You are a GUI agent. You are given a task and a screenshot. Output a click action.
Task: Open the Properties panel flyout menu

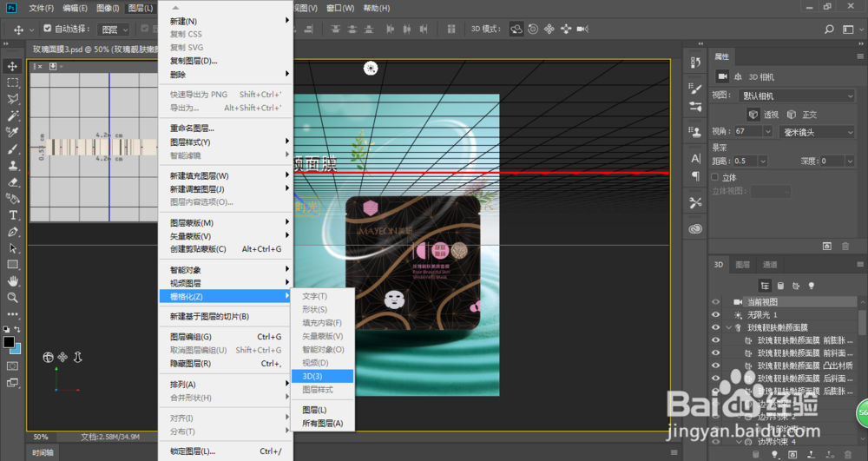(x=859, y=56)
